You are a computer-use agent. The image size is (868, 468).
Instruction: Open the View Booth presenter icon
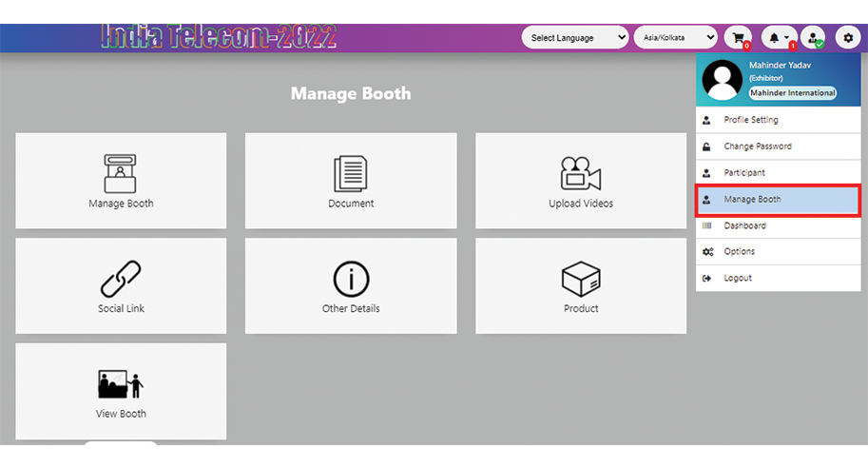[x=121, y=384]
